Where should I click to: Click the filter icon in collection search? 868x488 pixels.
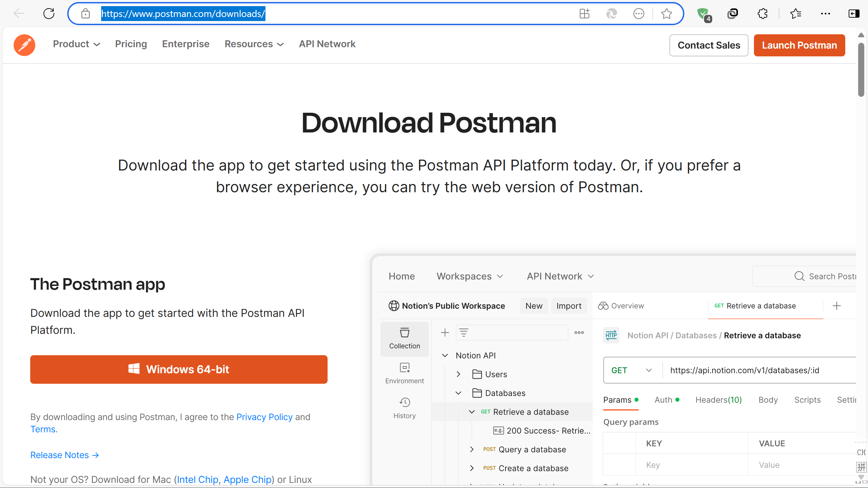pos(463,332)
